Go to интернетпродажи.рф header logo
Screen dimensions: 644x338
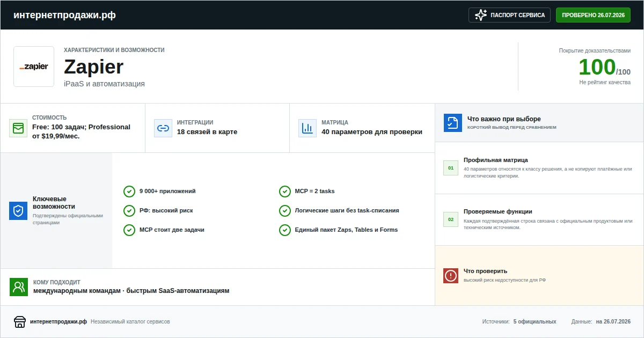[x=64, y=15]
